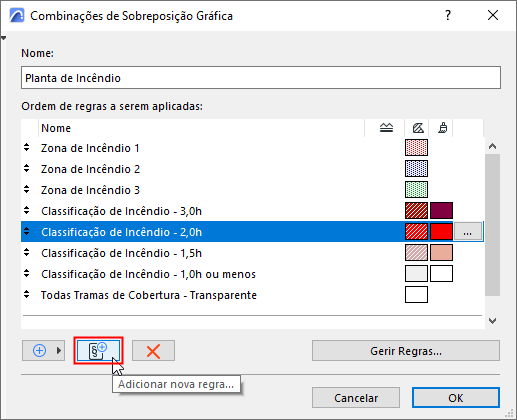
Task: Click the dialog expand triangle at top-left corner
Action: (x=4, y=38)
